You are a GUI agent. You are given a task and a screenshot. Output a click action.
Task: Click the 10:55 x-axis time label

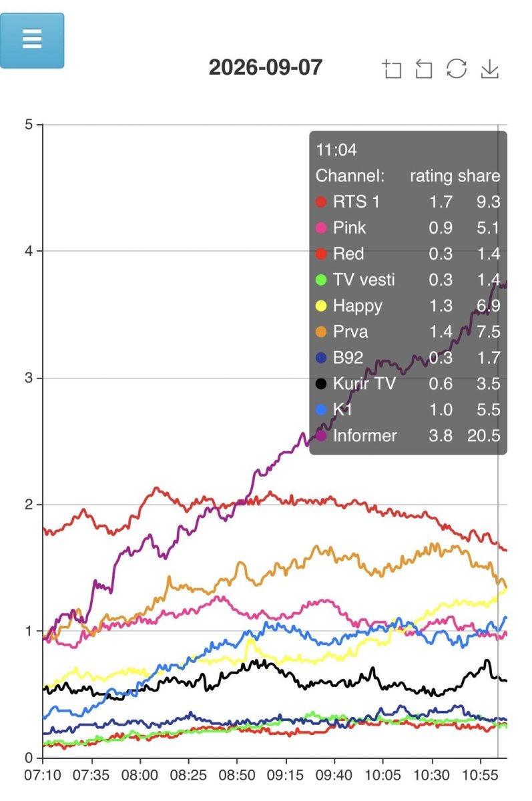[481, 777]
